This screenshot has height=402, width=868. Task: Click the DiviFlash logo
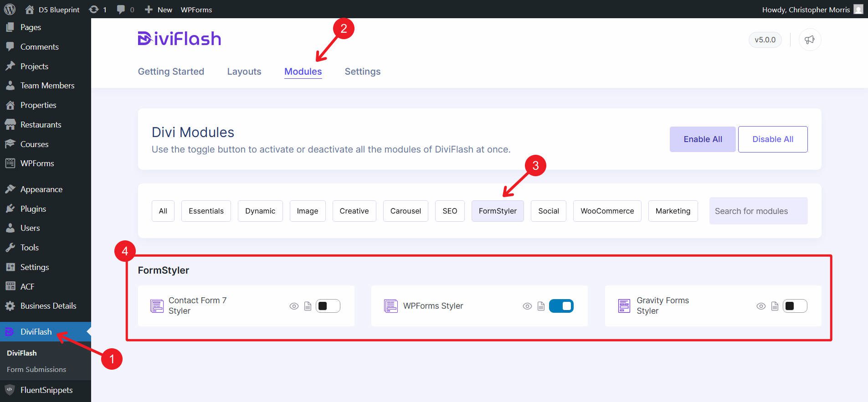click(x=179, y=39)
